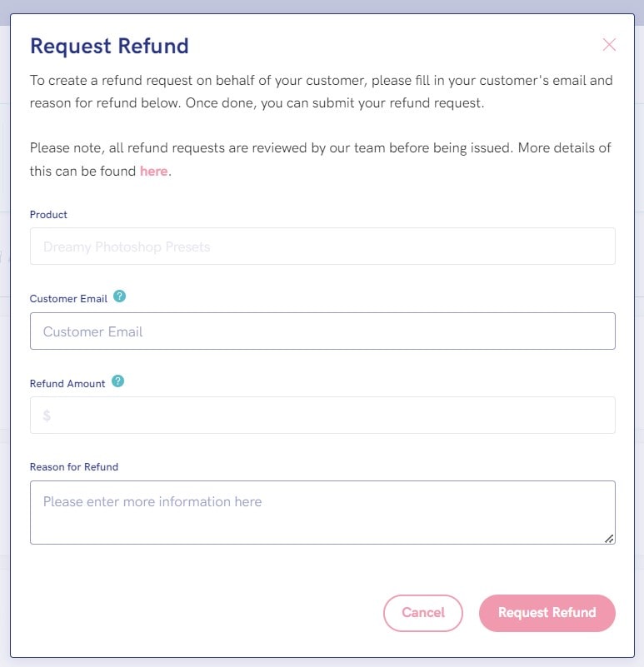Focus the Customer Email input box
This screenshot has width=644, height=667.
[x=322, y=331]
